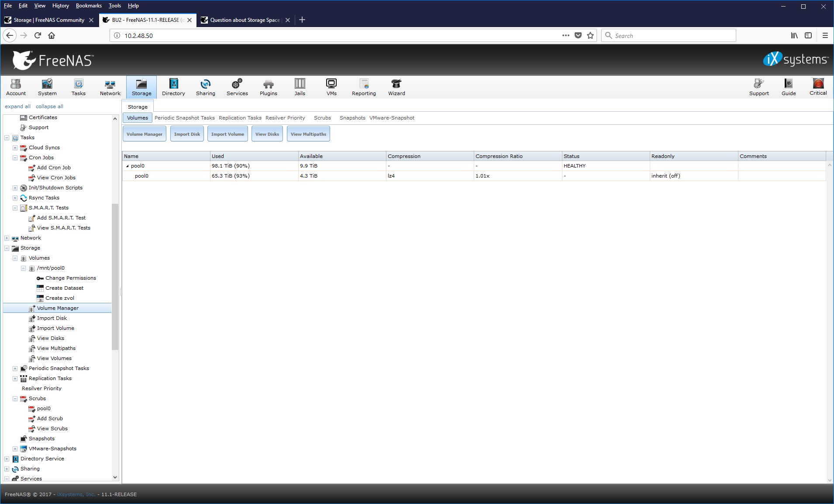Click the Volume Manager button

(145, 134)
